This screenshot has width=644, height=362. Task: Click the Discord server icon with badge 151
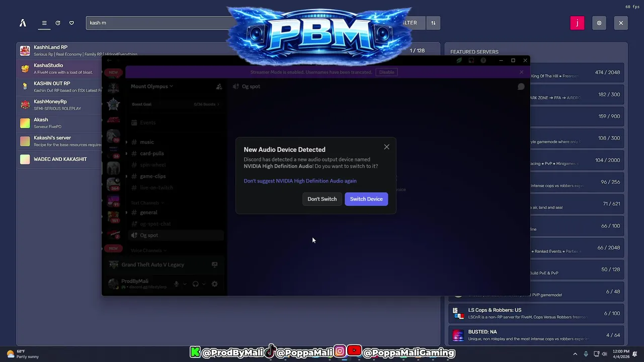[x=114, y=217]
